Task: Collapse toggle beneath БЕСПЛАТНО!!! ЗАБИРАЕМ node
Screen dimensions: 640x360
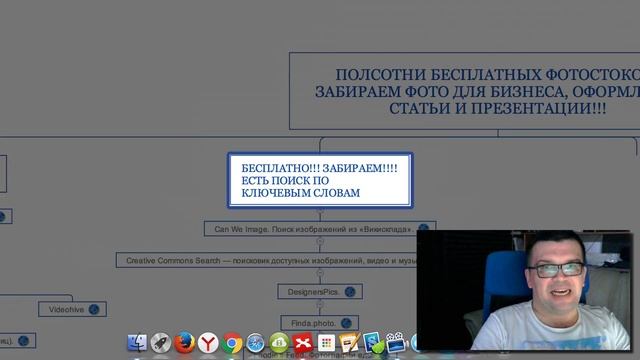Action: (320, 210)
